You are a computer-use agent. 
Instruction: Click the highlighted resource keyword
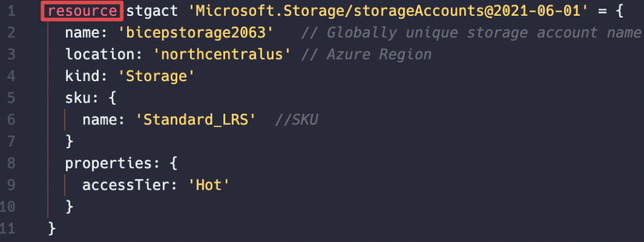point(82,11)
